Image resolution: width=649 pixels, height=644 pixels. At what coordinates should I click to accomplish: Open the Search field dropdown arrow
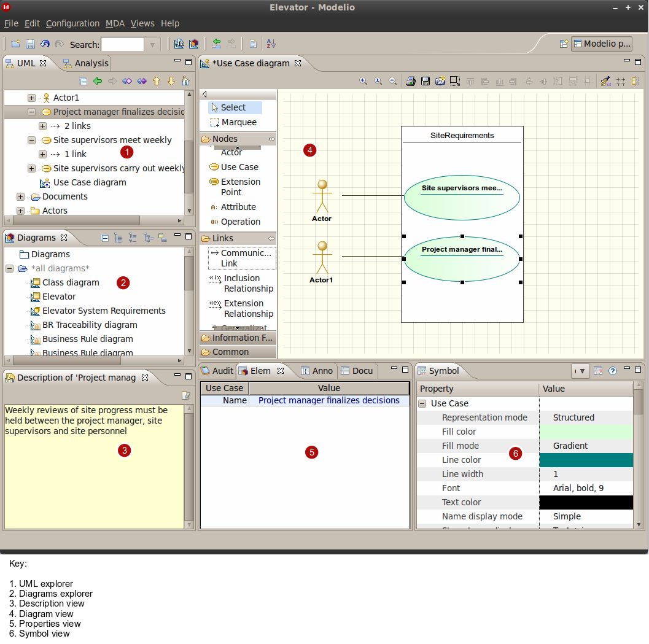[152, 44]
